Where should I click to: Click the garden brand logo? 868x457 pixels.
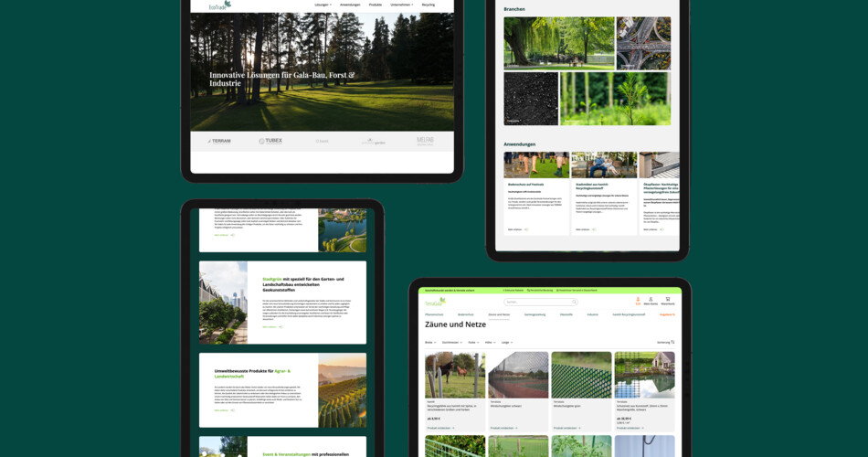coord(374,142)
